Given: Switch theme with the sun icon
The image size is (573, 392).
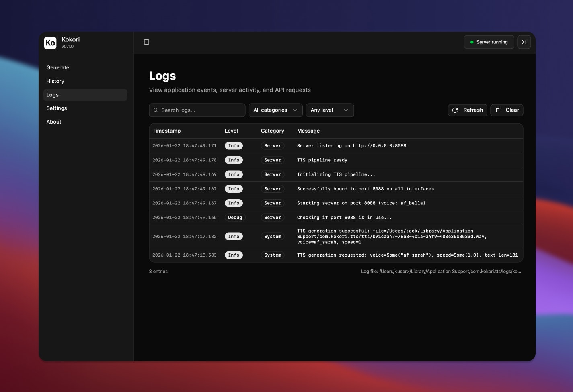Looking at the screenshot, I should [x=524, y=42].
